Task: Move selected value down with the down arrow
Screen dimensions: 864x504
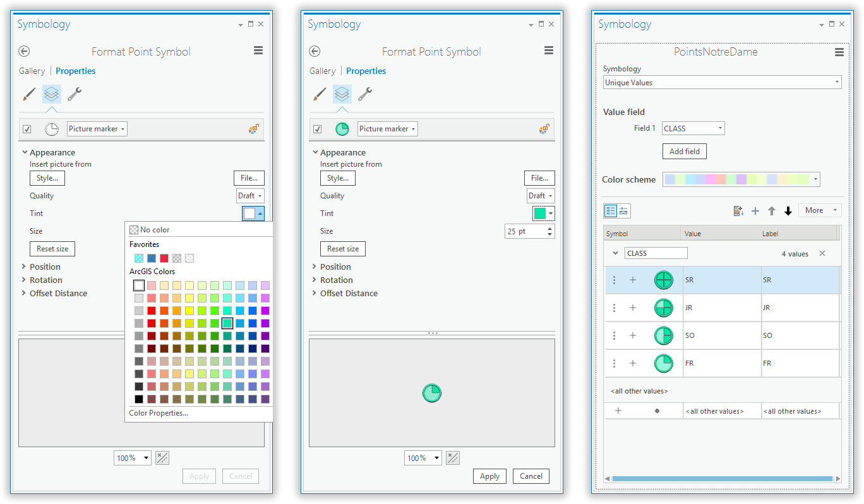Action: (x=788, y=211)
